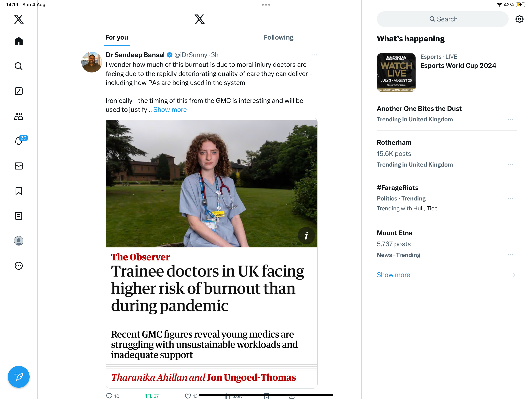Open Messages envelope icon
This screenshot has height=399, width=532.
click(x=18, y=166)
